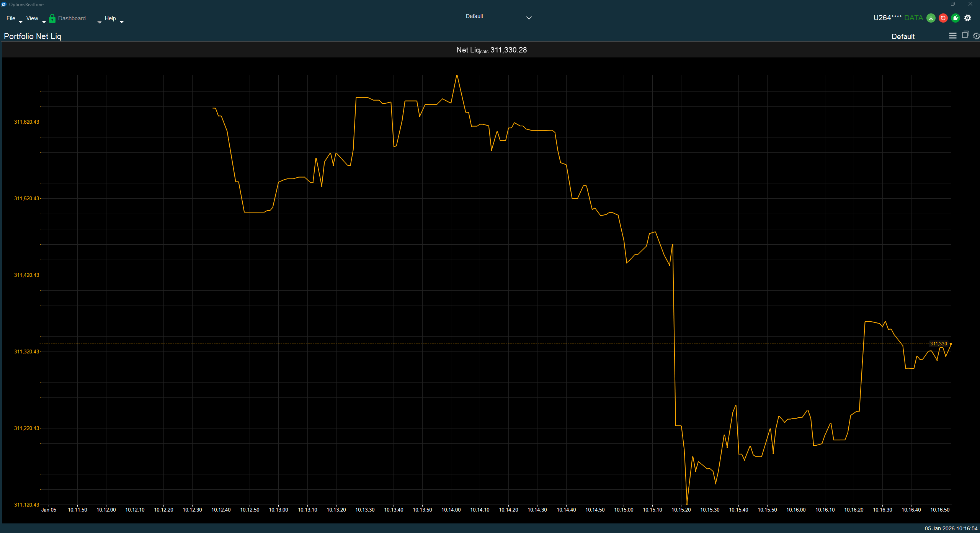980x533 pixels.
Task: Click the Default label on the panel header
Action: tap(902, 36)
